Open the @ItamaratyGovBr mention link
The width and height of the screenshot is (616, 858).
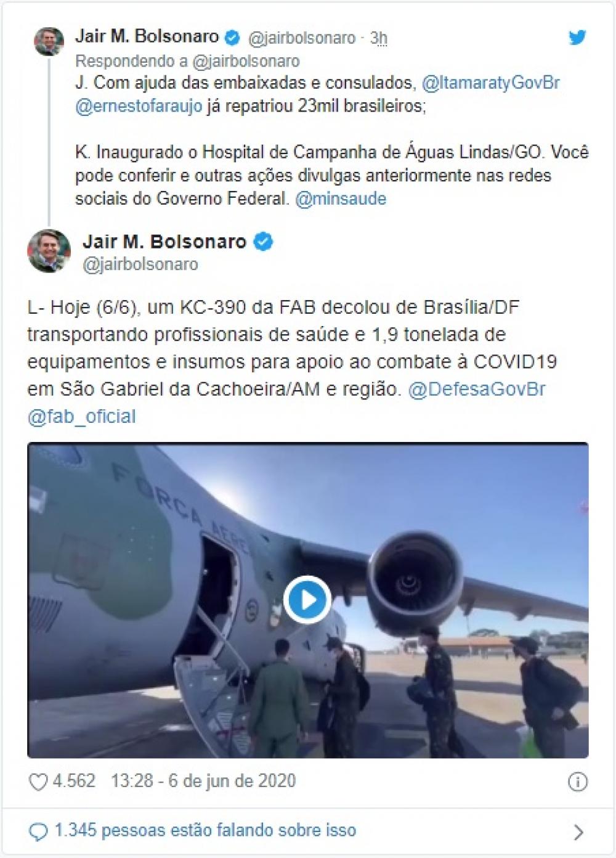tap(491, 83)
